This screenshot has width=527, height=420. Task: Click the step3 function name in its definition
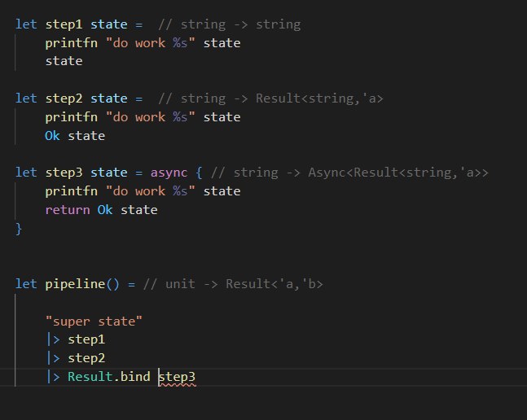(x=64, y=173)
